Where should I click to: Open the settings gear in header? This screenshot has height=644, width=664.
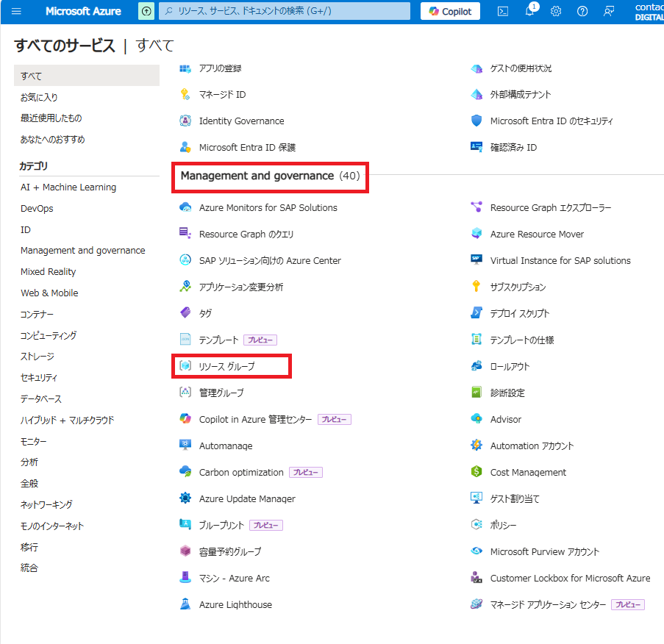[556, 12]
